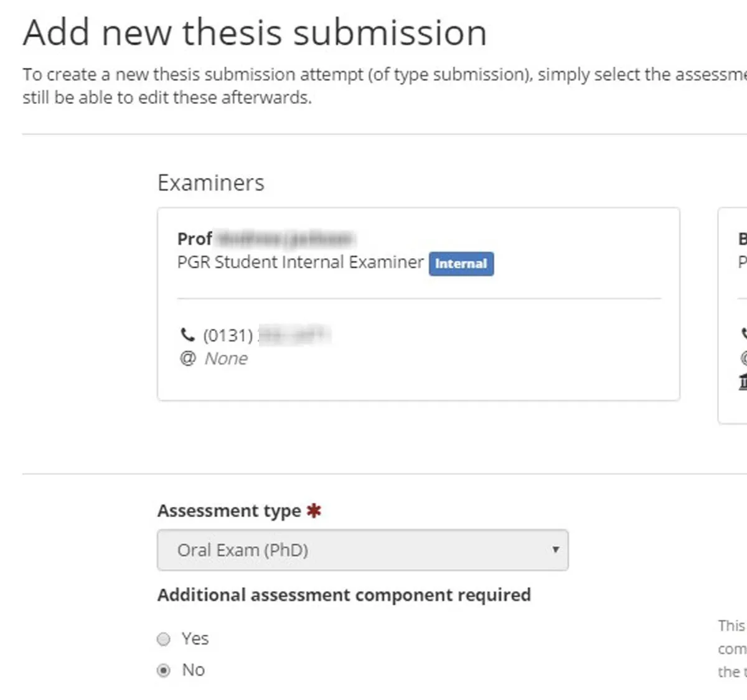Viewport: 747px width, 700px height.
Task: Click the phone icon on the right examiner card
Action: tap(743, 333)
